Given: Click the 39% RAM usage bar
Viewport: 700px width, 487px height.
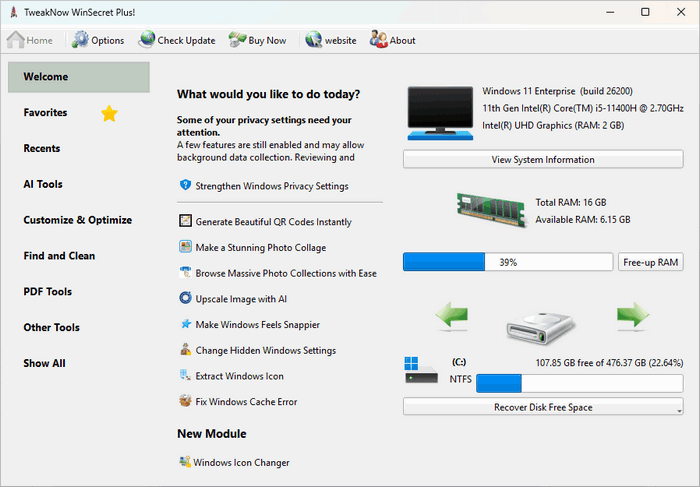Looking at the screenshot, I should [x=508, y=262].
